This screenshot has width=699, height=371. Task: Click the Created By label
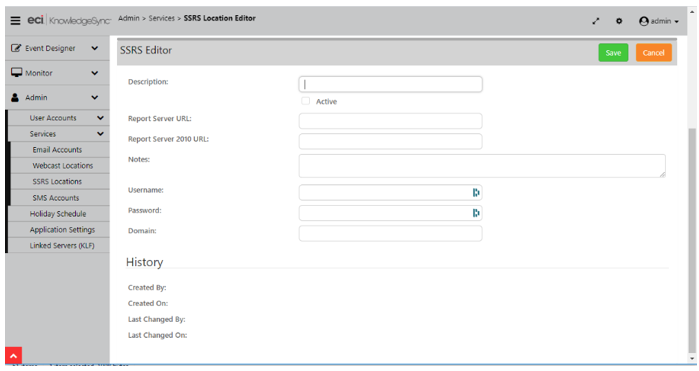(x=147, y=288)
